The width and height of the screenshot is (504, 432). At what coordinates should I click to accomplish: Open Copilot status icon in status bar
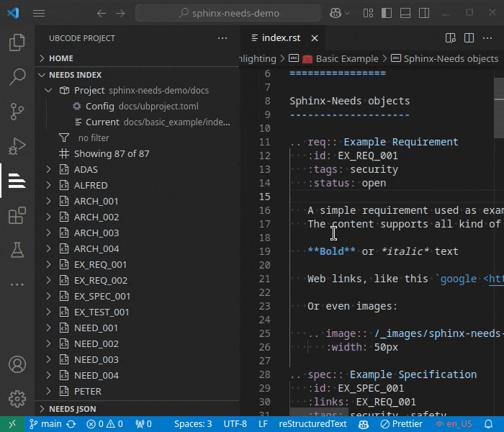[364, 424]
